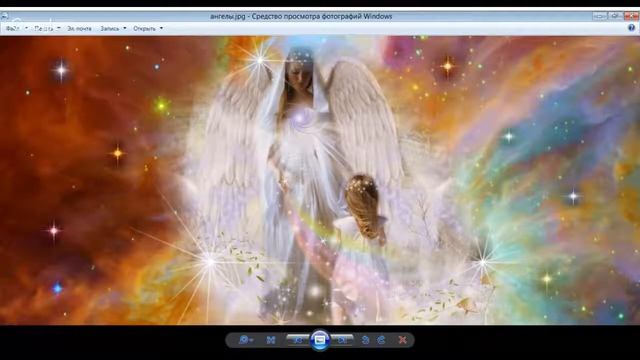Click the angel photo being displayed
Image resolution: width=640 pixels, height=360 pixels.
(320, 180)
